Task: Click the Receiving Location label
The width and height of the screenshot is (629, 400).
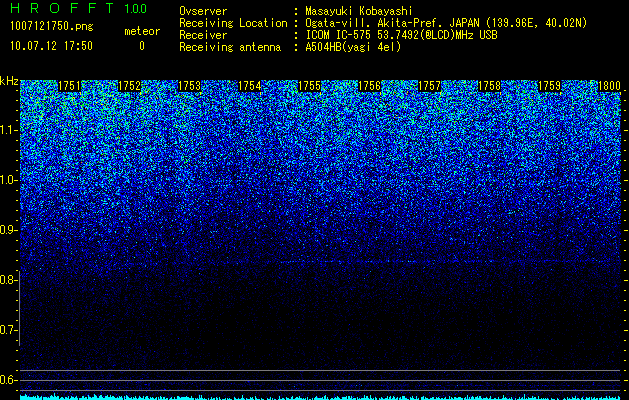Action: pos(233,23)
